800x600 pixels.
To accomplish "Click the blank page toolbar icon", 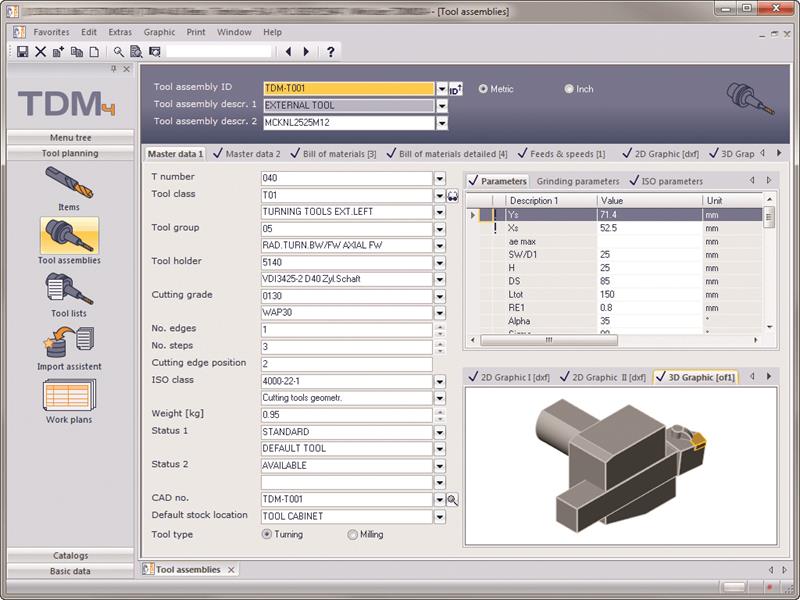I will (x=94, y=52).
